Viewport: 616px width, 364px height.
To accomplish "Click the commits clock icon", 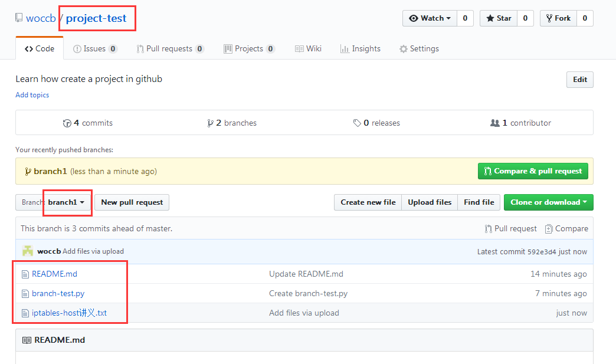I will point(67,123).
